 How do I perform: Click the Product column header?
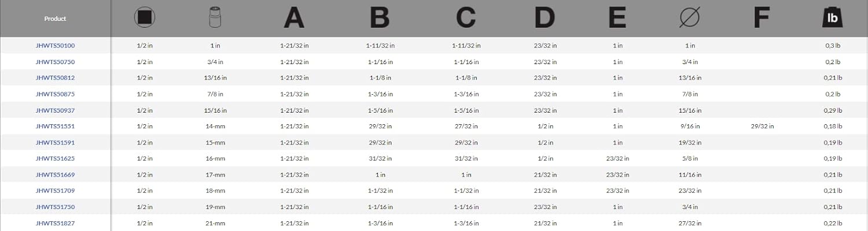[x=55, y=18]
